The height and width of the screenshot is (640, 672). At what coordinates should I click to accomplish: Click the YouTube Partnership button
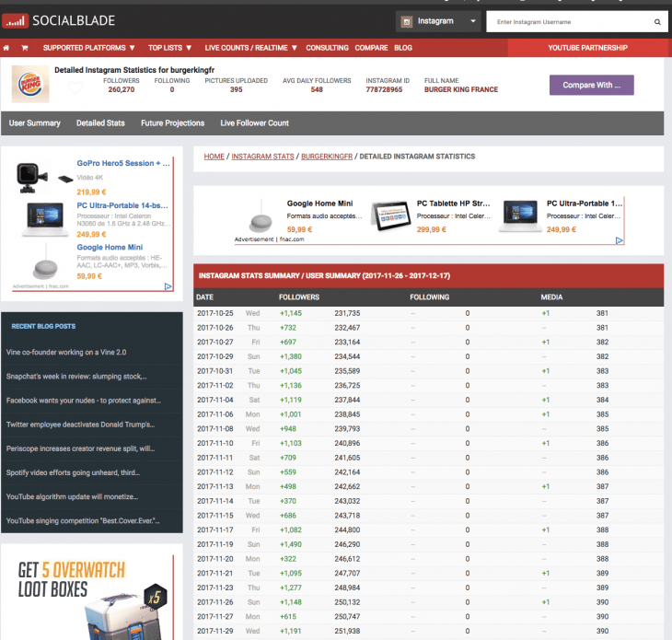pos(587,48)
